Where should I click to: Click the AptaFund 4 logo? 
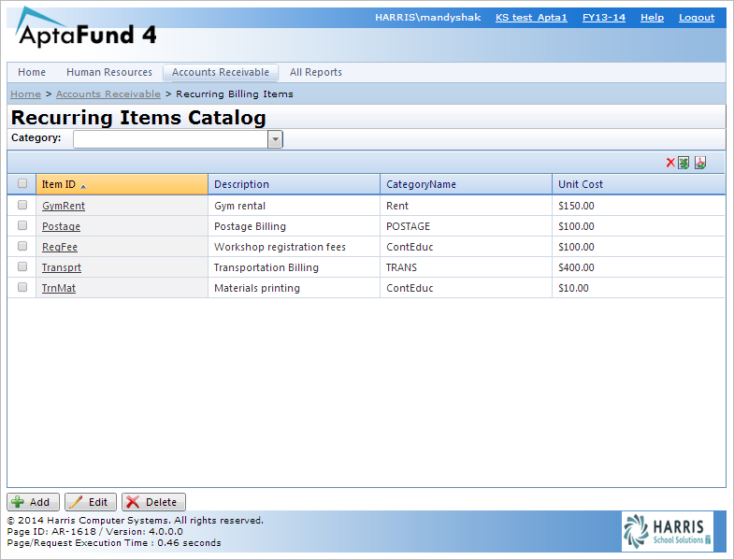coord(86,28)
